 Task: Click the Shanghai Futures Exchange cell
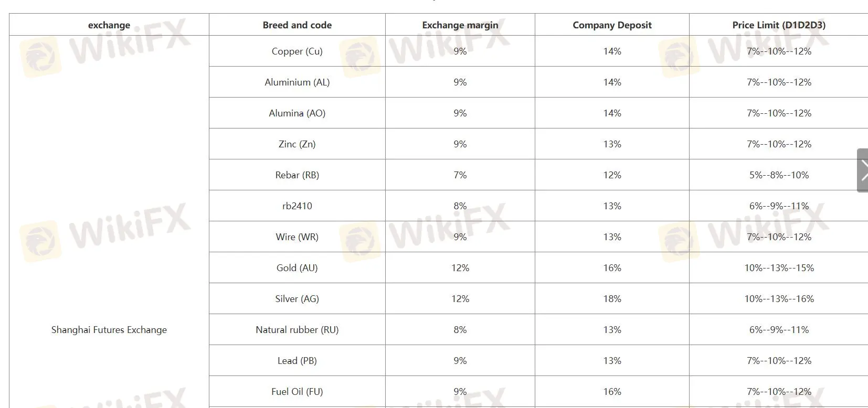[109, 329]
